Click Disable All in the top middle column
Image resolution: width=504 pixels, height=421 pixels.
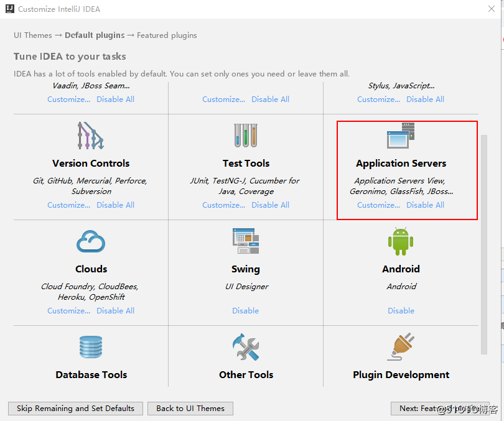click(270, 99)
